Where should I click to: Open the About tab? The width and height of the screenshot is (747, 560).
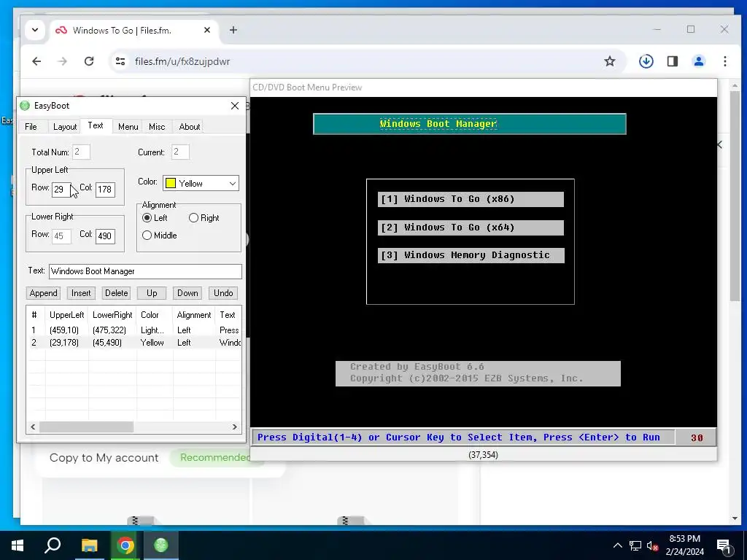click(190, 127)
